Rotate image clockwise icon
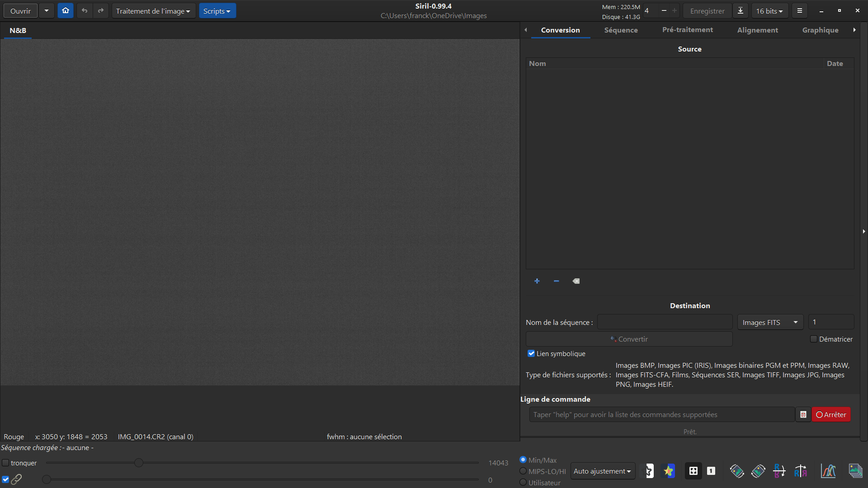Image resolution: width=868 pixels, height=488 pixels. coord(758,471)
